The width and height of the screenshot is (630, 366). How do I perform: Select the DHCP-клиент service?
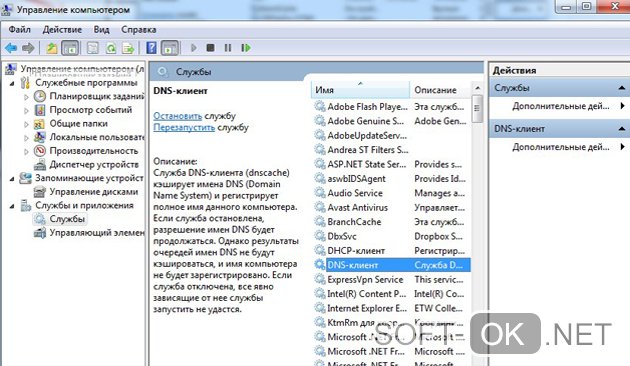coord(392,251)
